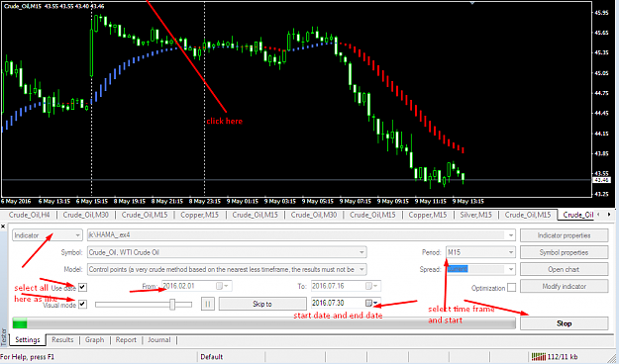Switch to the second Copper,M15 chart tab
The width and height of the screenshot is (619, 364).
(x=428, y=215)
